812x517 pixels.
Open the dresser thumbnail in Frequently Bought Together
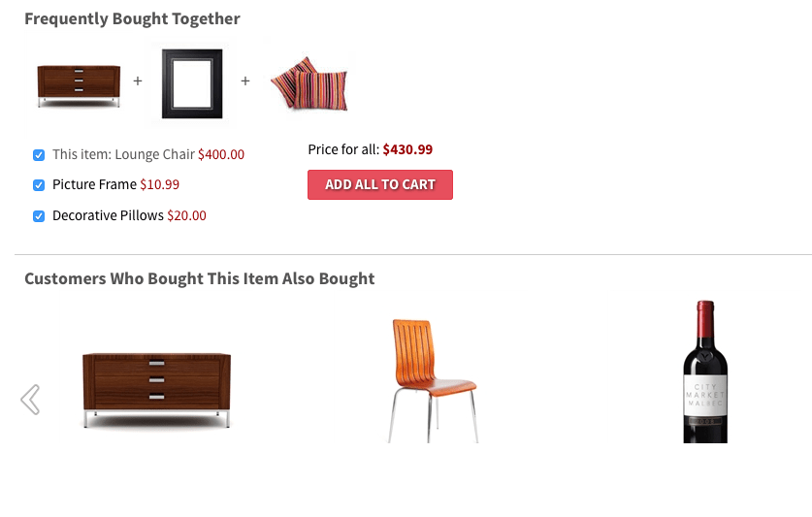(79, 85)
